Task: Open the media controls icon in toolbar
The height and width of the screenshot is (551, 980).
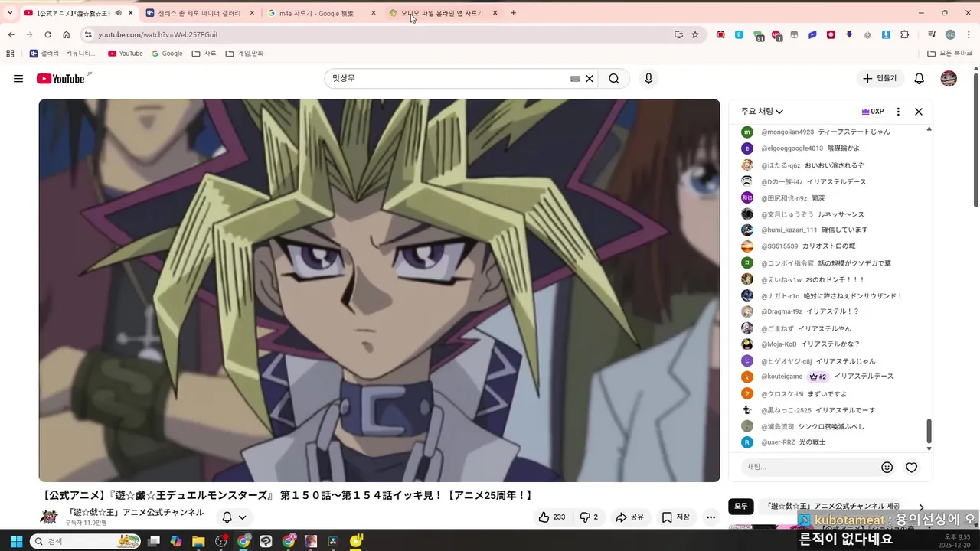Action: click(x=932, y=34)
